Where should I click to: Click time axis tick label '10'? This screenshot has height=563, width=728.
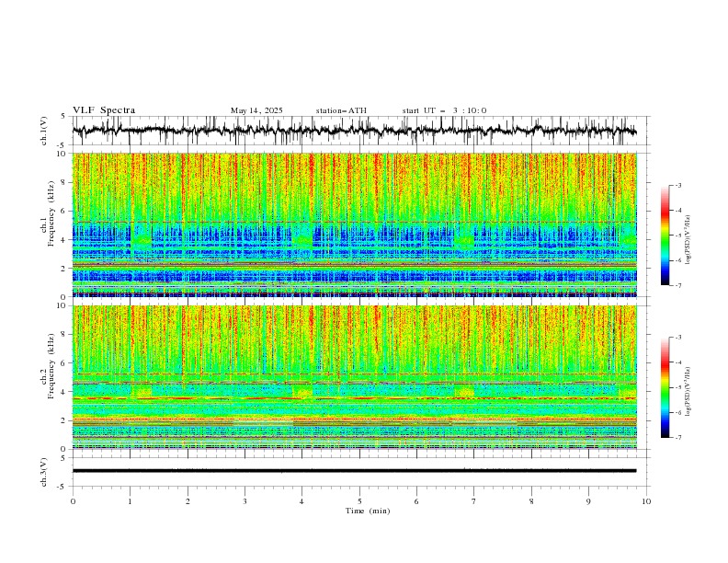(x=646, y=501)
